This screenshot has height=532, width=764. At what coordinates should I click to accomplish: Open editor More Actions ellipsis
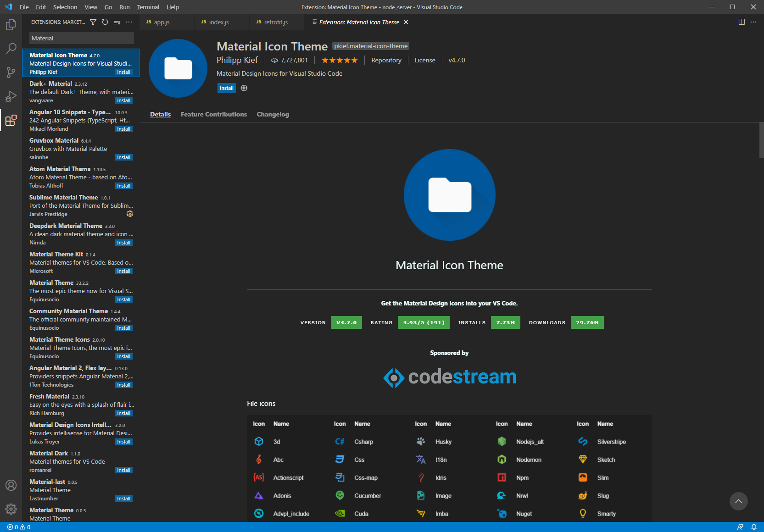[x=753, y=22]
